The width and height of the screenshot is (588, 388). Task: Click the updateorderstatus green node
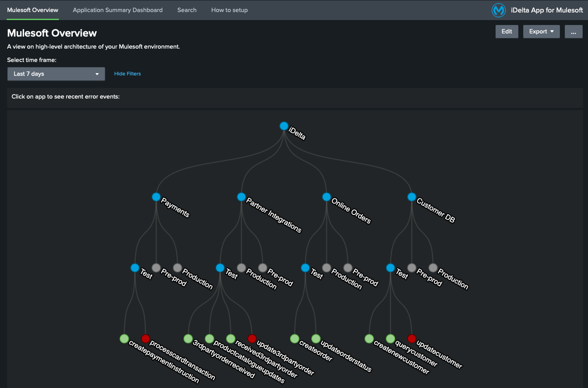click(x=316, y=338)
